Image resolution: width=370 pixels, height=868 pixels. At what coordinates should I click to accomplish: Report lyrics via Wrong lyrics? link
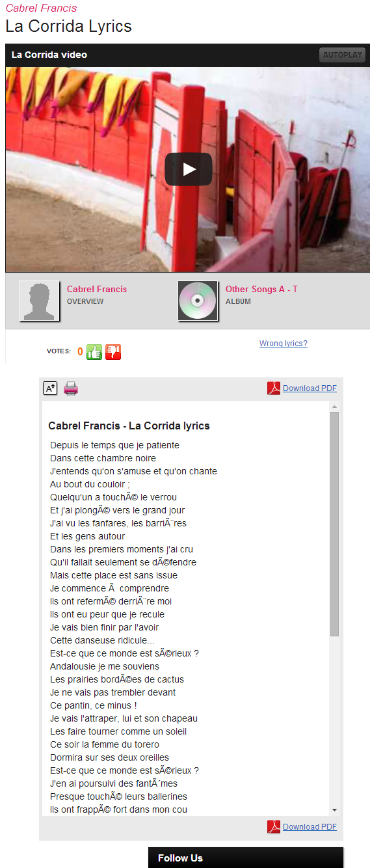point(284,344)
